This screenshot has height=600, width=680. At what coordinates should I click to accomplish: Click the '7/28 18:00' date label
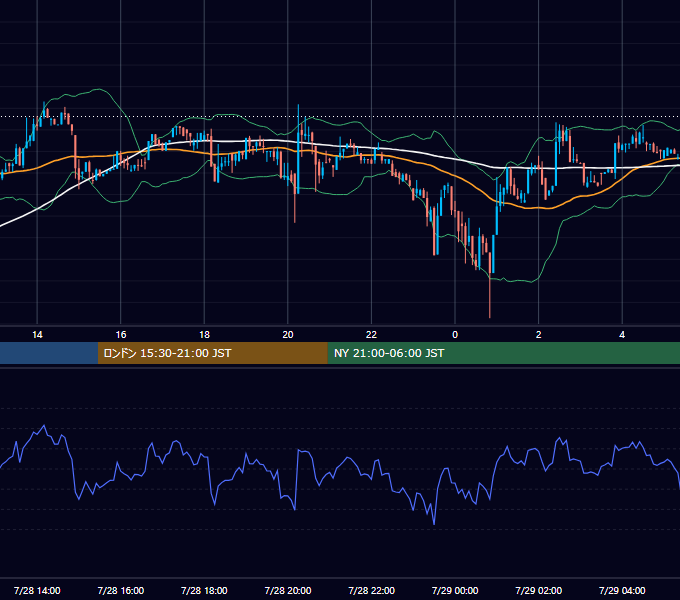point(204,590)
